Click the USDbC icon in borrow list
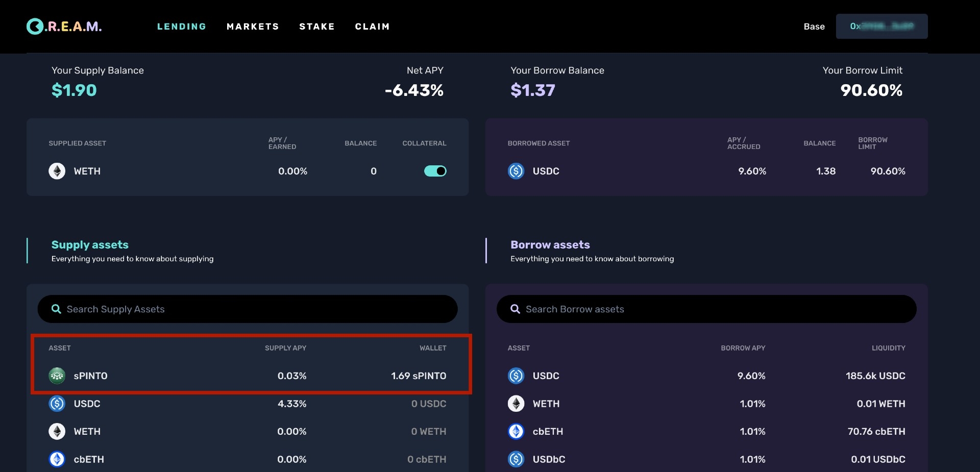 516,459
